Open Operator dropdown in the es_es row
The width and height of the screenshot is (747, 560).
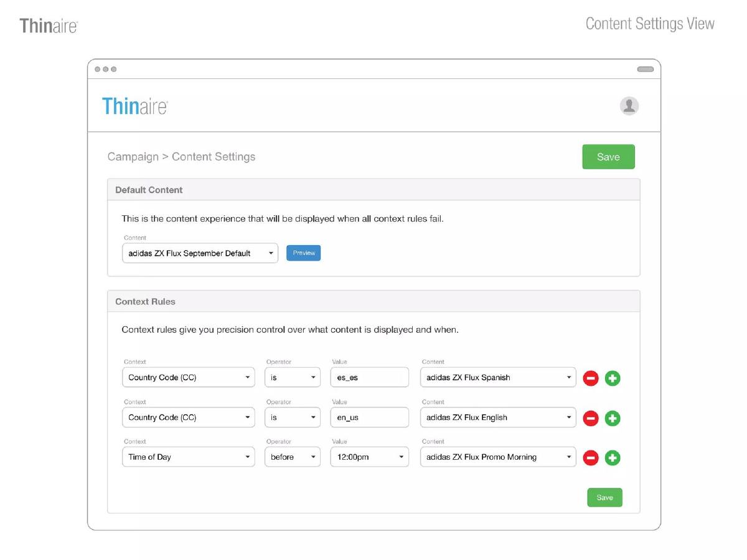coord(293,377)
